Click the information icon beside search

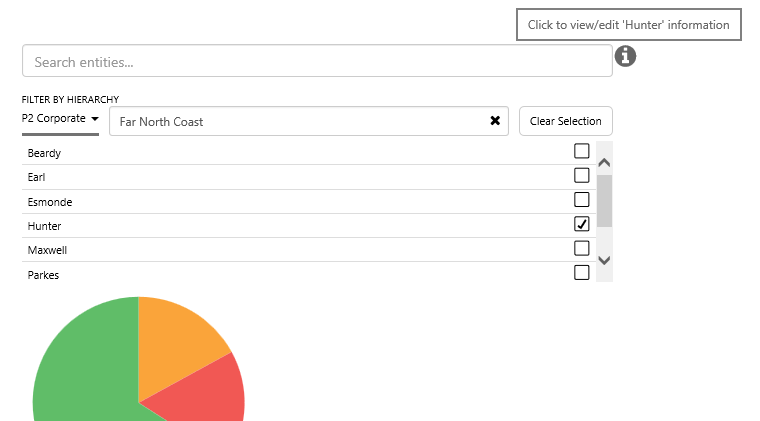(x=626, y=56)
